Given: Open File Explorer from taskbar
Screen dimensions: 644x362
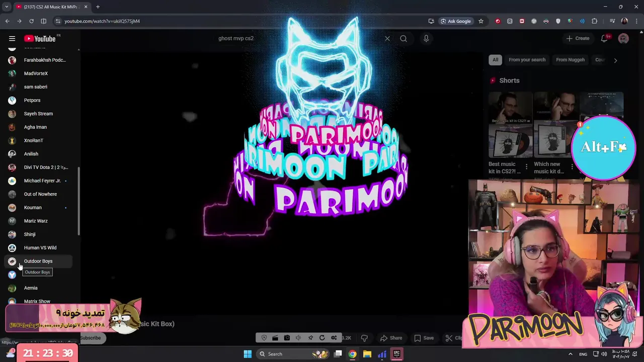Looking at the screenshot, I should 367,354.
